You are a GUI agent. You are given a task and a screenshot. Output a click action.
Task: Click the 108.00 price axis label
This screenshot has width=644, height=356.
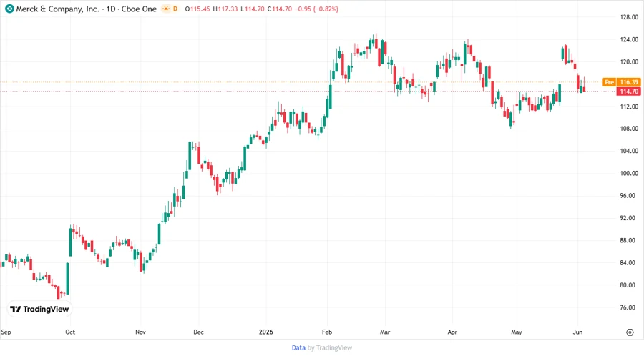click(x=629, y=129)
